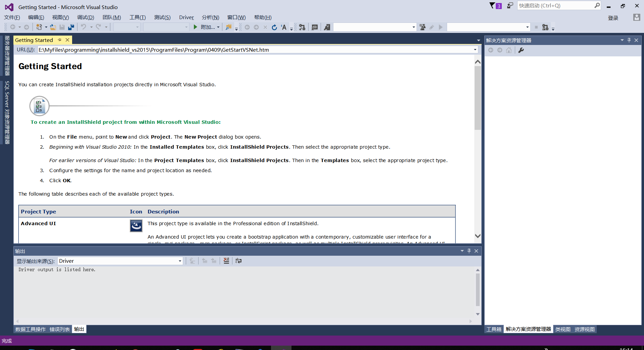This screenshot has height=350, width=644.
Task: Click the 'Advanced UI' project type cell
Action: (x=38, y=223)
